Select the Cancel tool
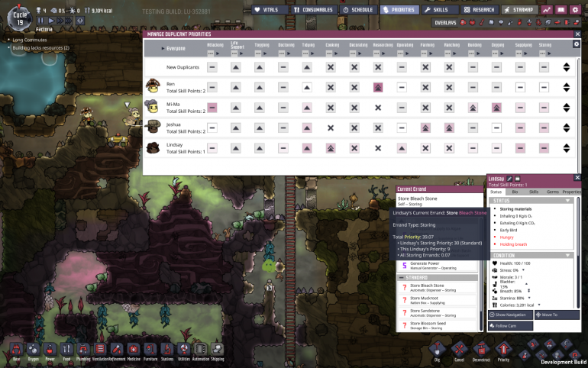Screen dimensions: 588x368 [x=459, y=350]
